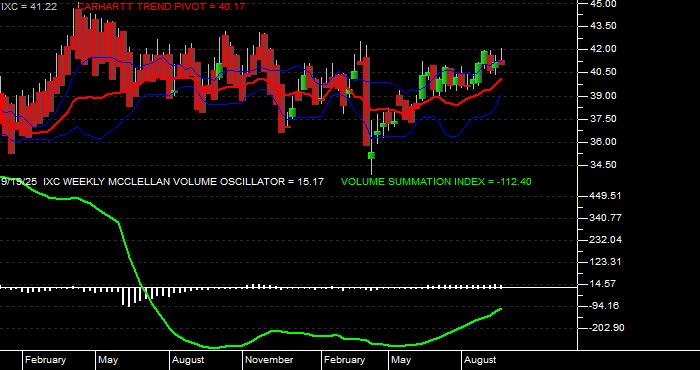This screenshot has width=700, height=370.
Task: Click the lowest green candle near 35
Action: click(x=371, y=155)
